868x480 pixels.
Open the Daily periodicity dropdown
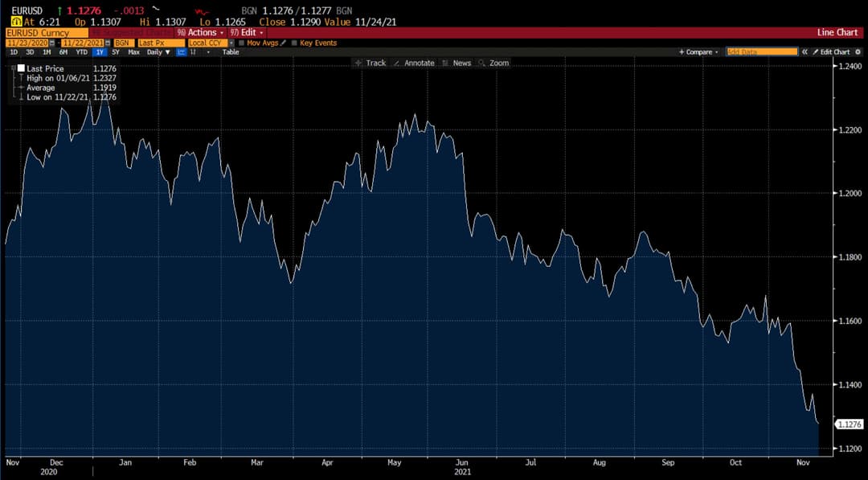coord(159,52)
